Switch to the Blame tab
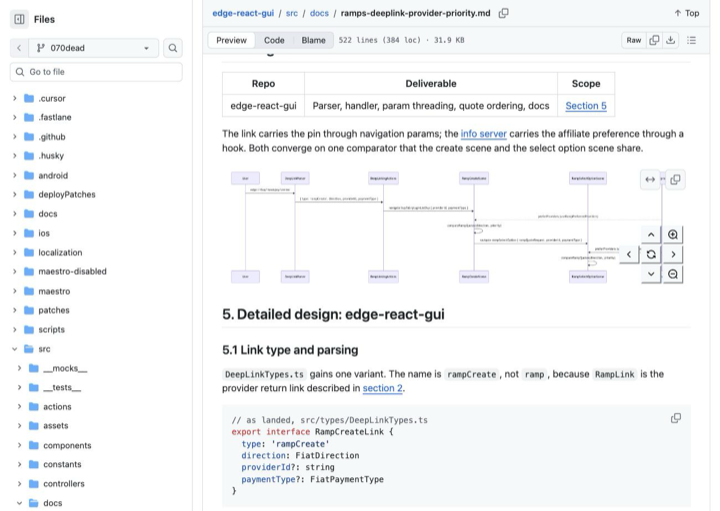Viewport: 720px width, 511px height. (314, 40)
